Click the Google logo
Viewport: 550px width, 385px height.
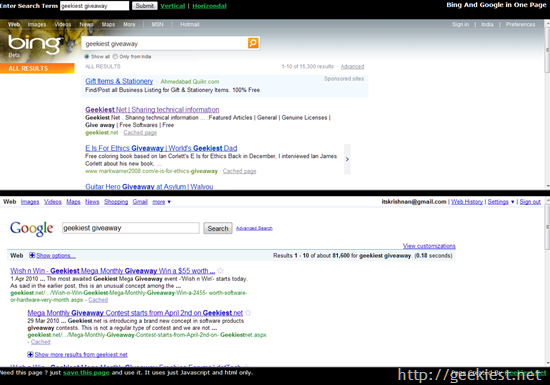coord(32,229)
